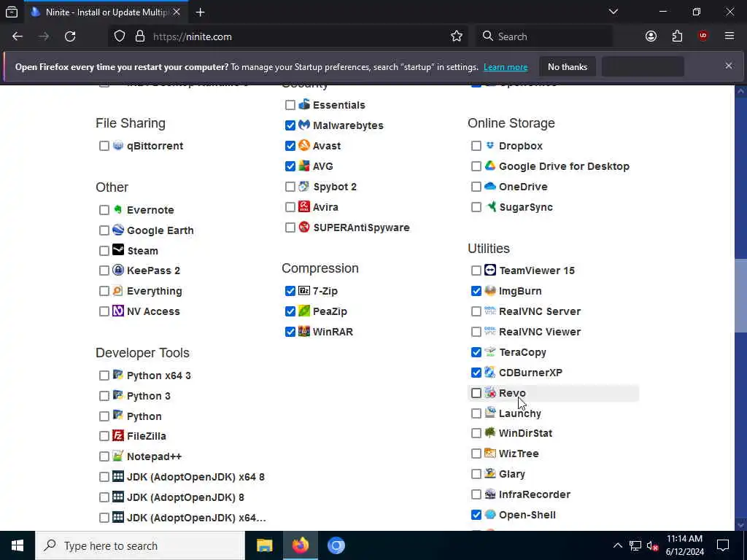Check the Everything checkbox
Screen dimensions: 747x560
point(104,291)
